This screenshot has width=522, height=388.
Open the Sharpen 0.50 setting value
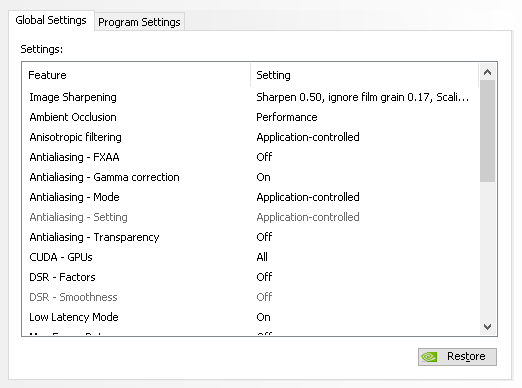coord(362,97)
